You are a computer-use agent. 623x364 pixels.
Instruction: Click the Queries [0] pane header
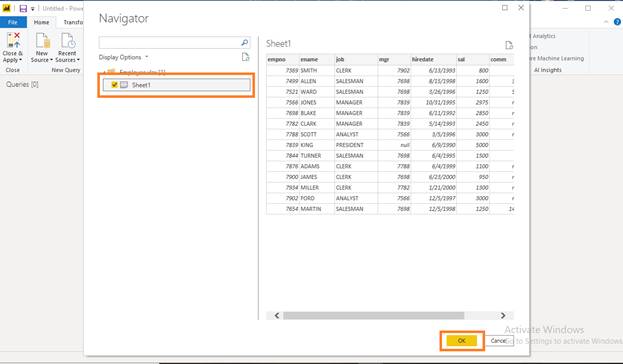pyautogui.click(x=22, y=84)
